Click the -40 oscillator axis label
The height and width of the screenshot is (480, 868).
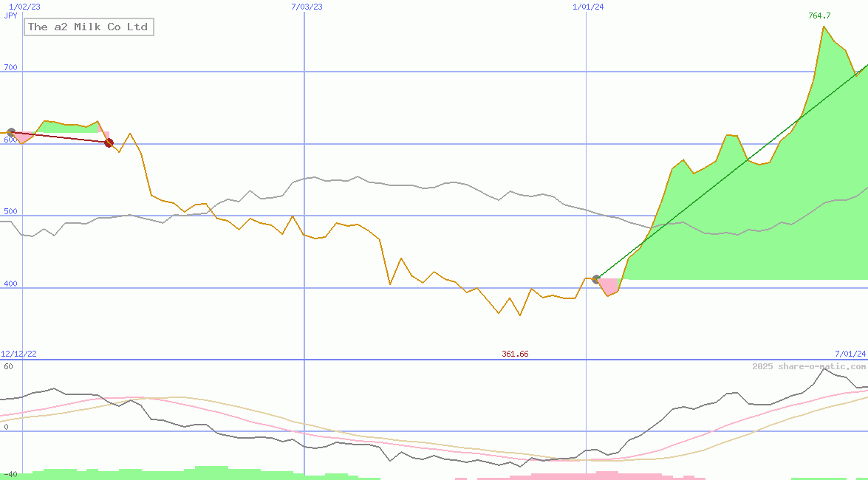[9, 474]
